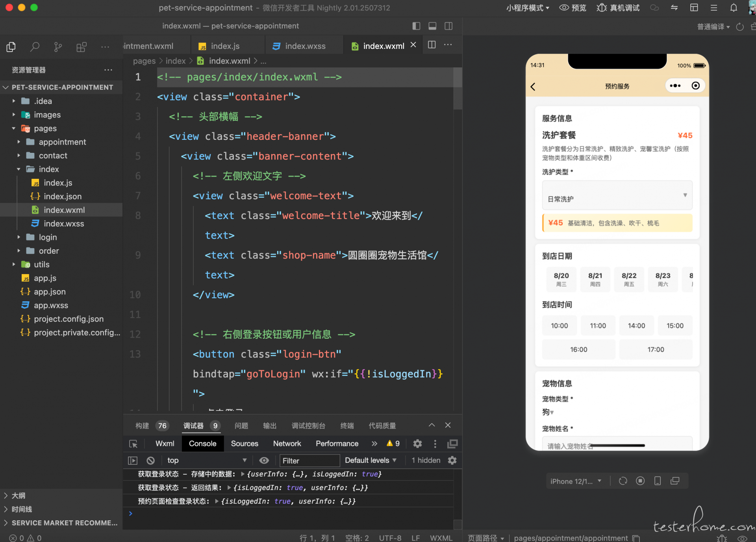Open the 构建 build panel tab
The width and height of the screenshot is (756, 542).
pyautogui.click(x=152, y=426)
